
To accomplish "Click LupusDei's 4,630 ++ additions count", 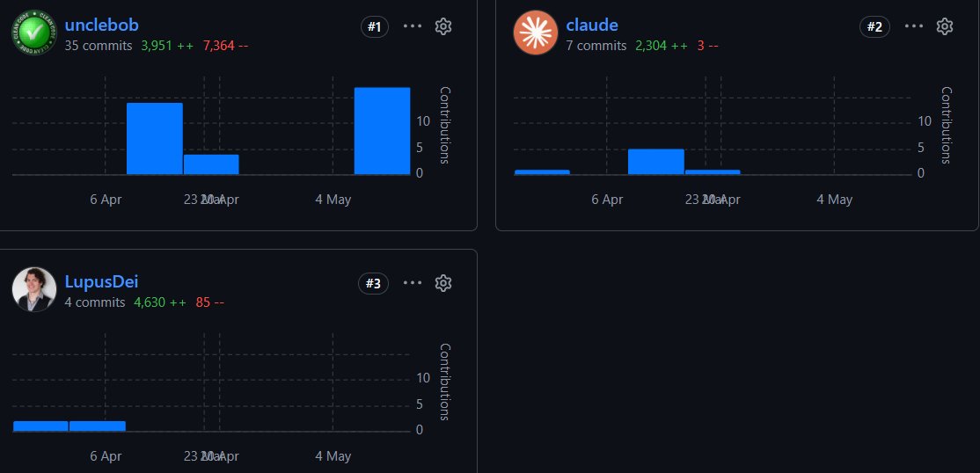I will click(160, 302).
